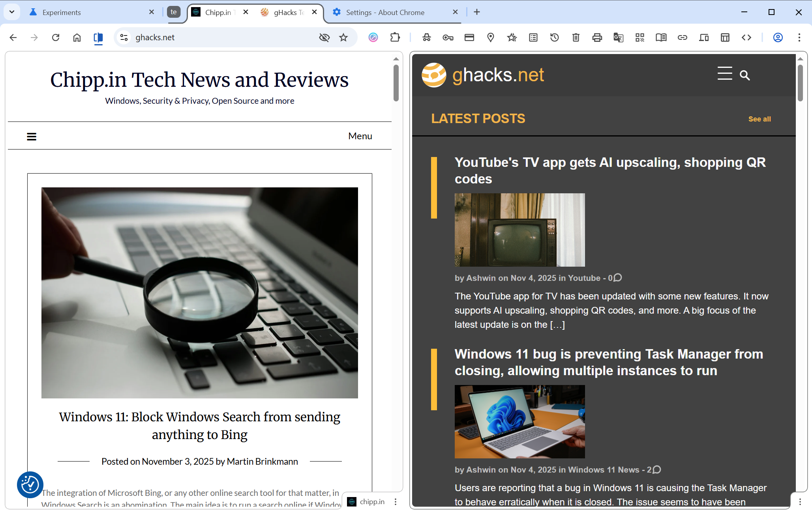Screen dimensions: 812x514
Task: Open developer tools code icon
Action: tap(746, 37)
